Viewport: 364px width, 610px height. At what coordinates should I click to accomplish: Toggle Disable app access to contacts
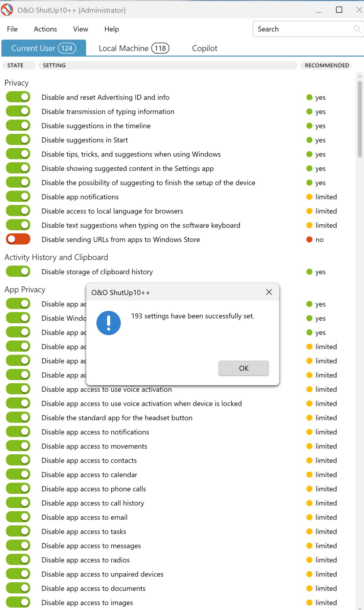tap(18, 460)
